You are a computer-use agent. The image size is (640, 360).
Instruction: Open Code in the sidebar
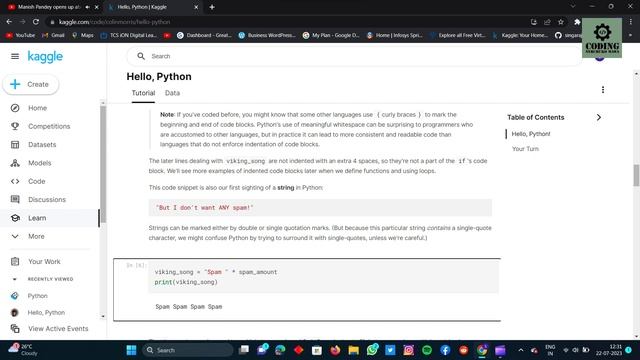point(36,182)
